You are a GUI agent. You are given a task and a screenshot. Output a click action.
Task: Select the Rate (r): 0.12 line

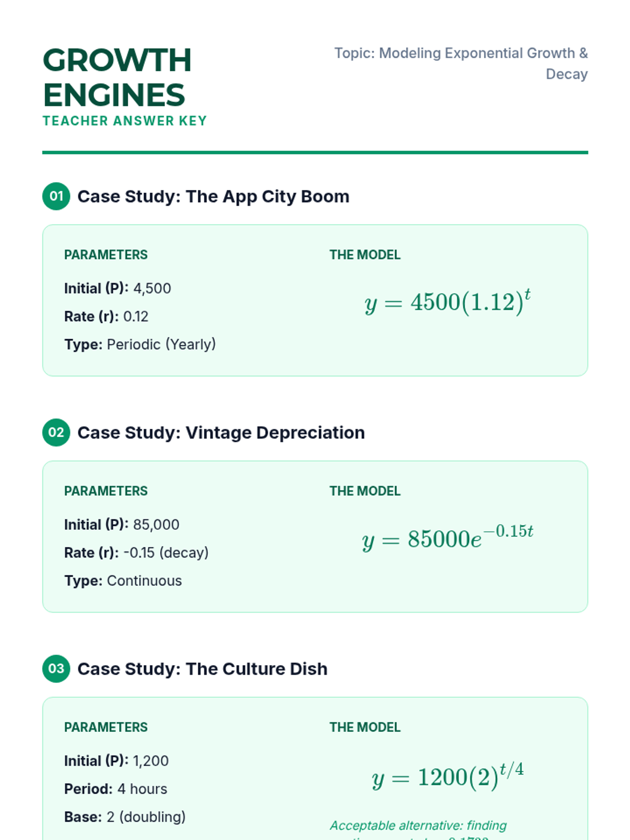[106, 317]
